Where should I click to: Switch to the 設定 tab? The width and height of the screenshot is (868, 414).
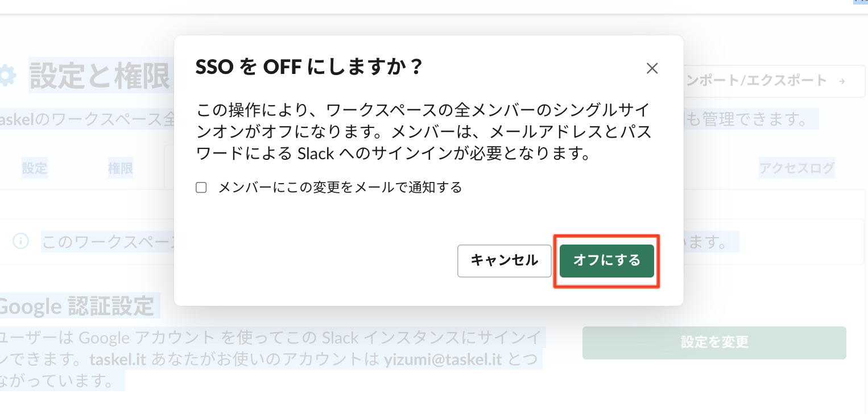pyautogui.click(x=34, y=168)
